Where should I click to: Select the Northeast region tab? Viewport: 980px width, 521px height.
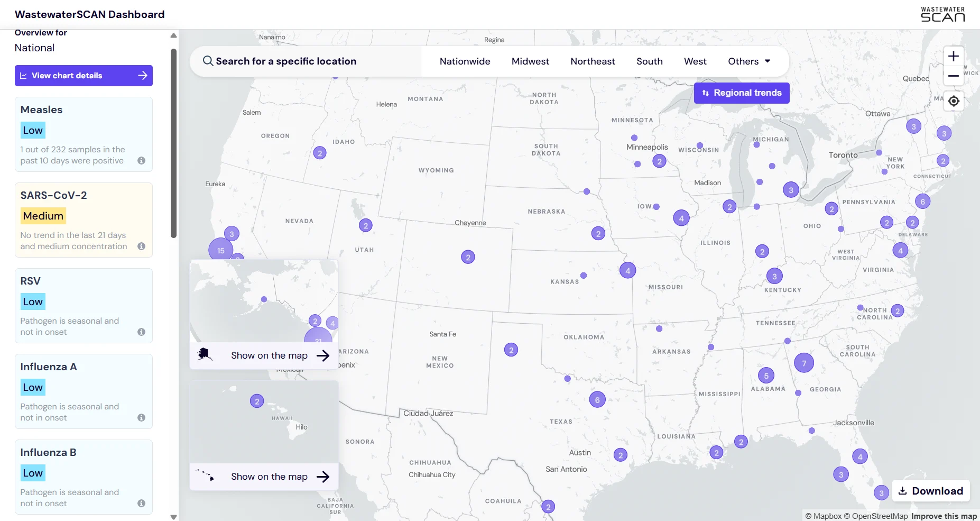[593, 61]
